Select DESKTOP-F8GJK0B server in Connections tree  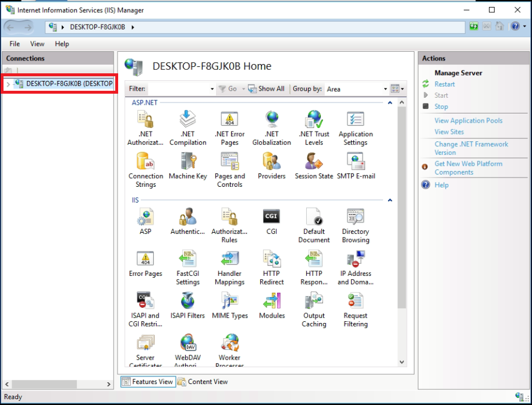[63, 84]
